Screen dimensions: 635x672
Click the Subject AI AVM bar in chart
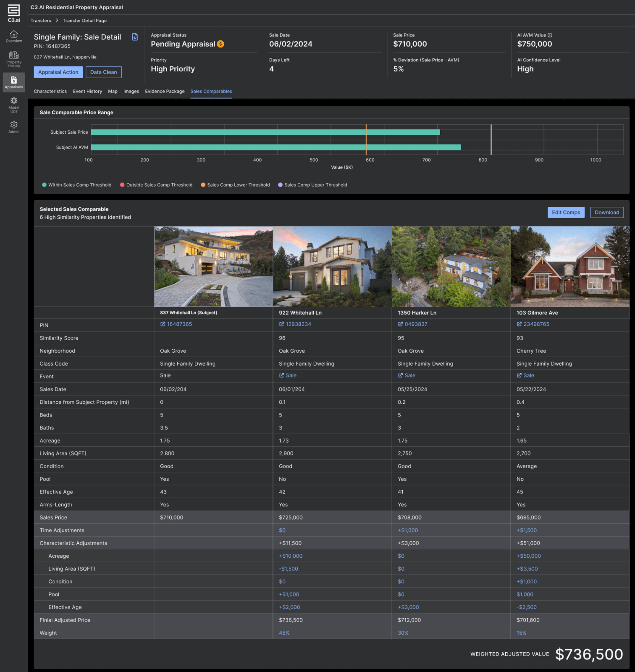pos(276,148)
